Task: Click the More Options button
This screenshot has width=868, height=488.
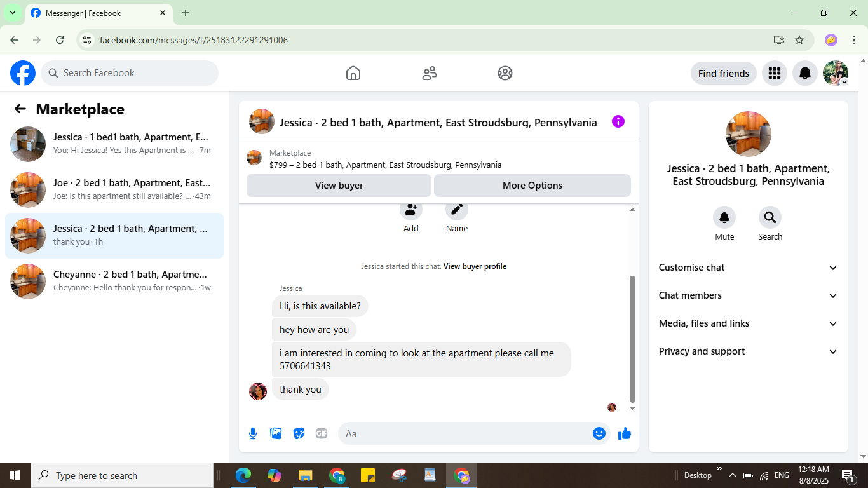Action: 532,186
